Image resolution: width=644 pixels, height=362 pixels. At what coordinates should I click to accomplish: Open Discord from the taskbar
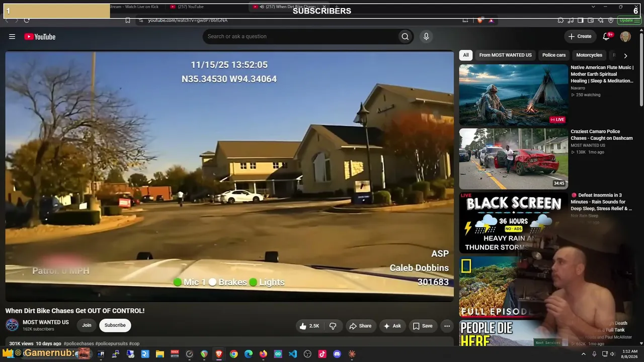coord(337,354)
